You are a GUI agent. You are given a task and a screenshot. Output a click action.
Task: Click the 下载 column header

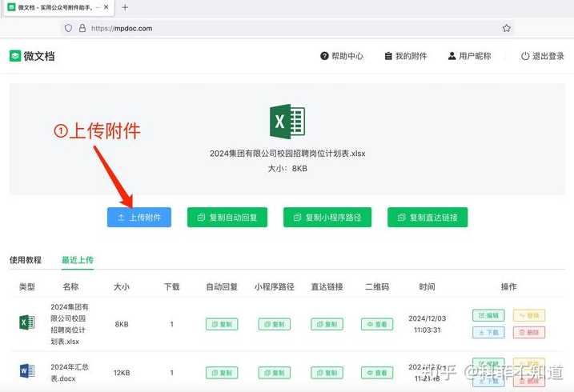tap(171, 286)
